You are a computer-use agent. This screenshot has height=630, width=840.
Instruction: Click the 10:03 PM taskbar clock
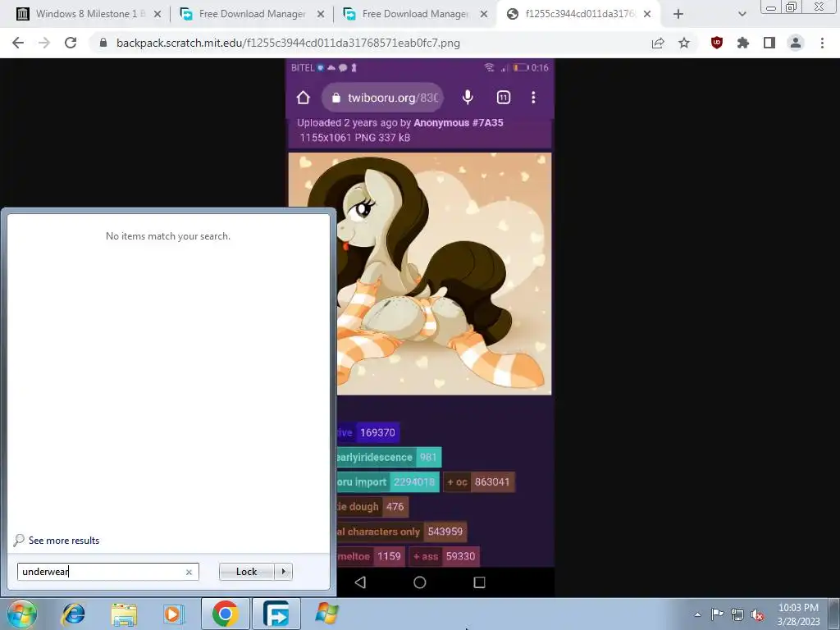coord(798,614)
